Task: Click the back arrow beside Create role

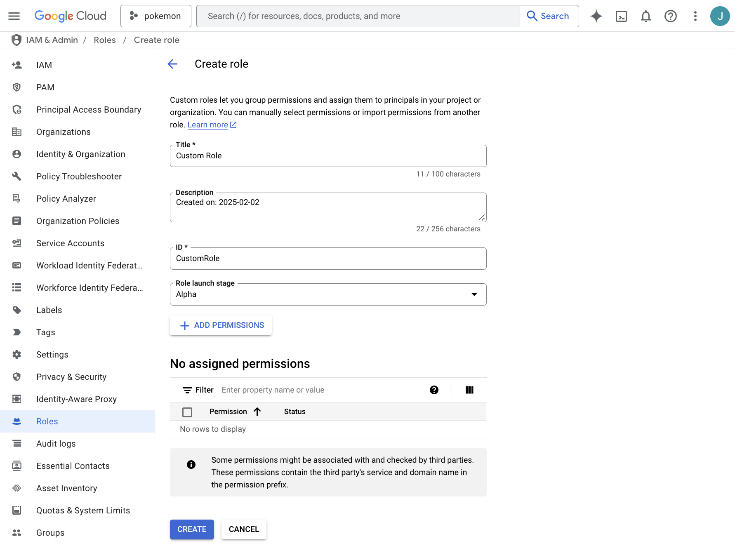Action: pos(172,64)
